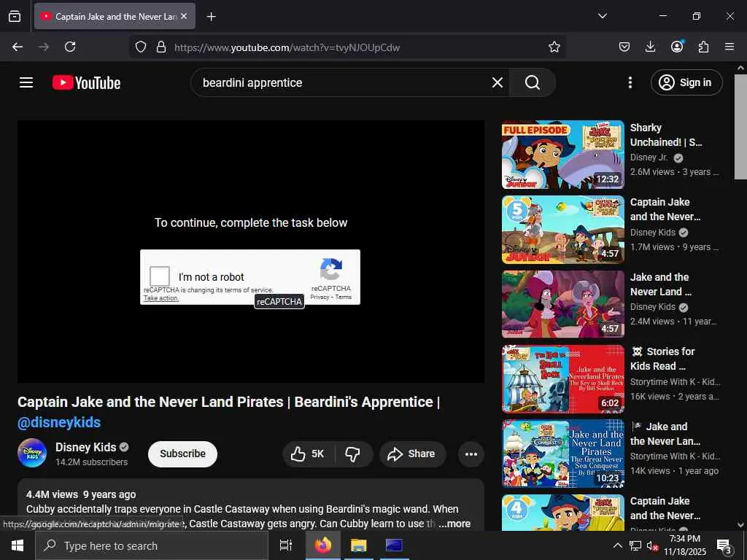Click Disney Jr. channel name

point(649,157)
